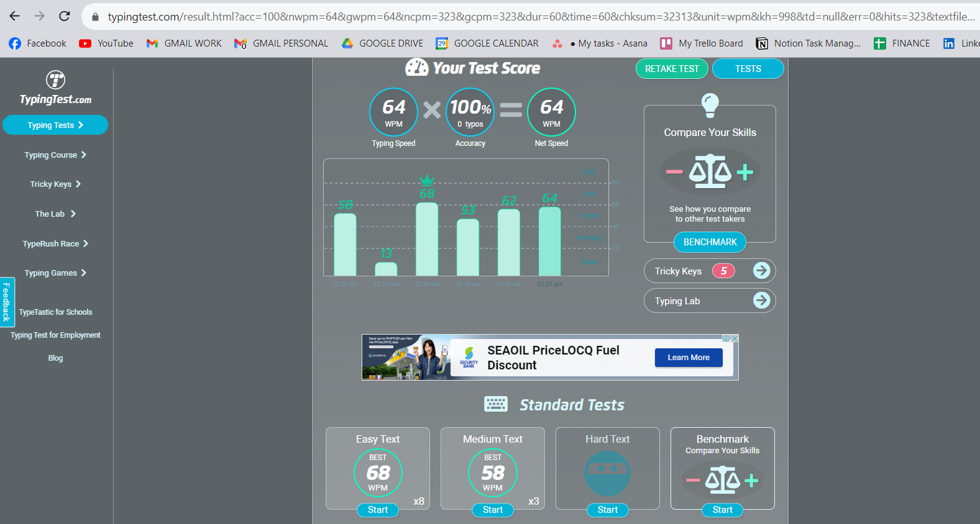
Task: Expand the Typing Course sidebar menu
Action: (55, 155)
